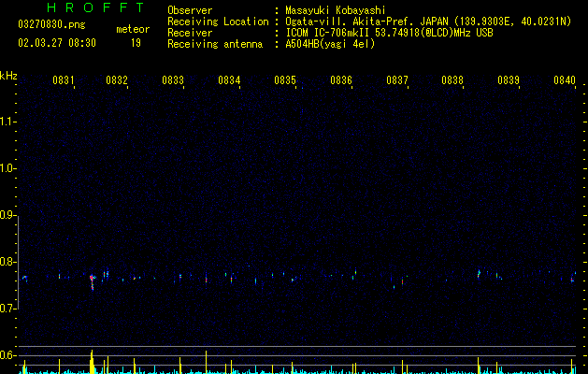The width and height of the screenshot is (588, 374).
Task: Select the file name 03270830.png
Action: [51, 25]
